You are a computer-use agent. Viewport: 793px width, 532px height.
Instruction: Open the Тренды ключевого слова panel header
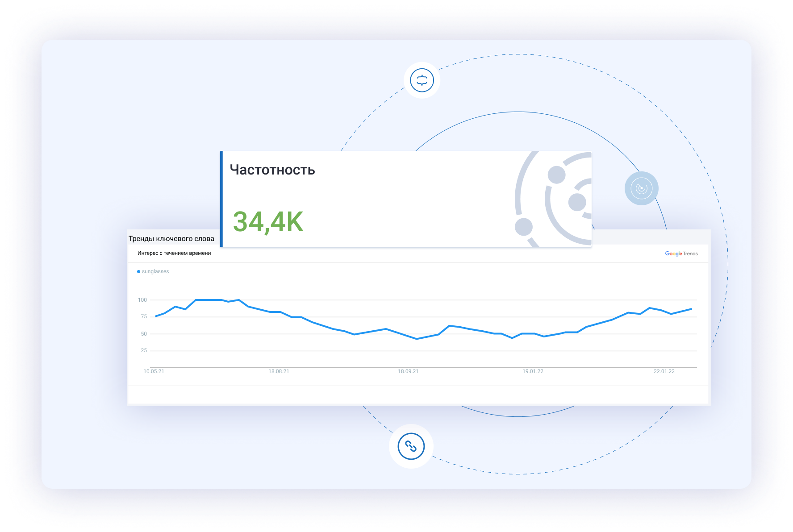click(171, 238)
